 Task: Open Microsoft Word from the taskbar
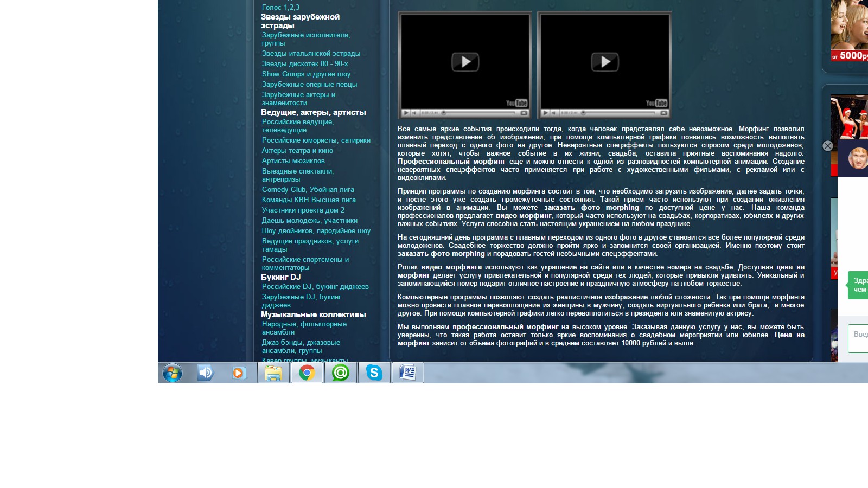(408, 373)
